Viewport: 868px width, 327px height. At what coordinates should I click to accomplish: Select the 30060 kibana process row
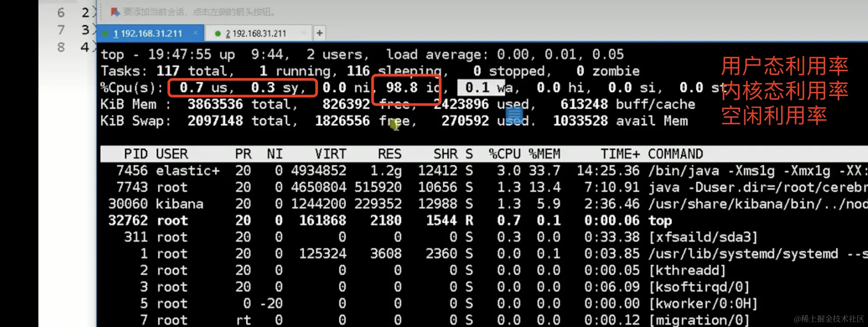pyautogui.click(x=484, y=204)
